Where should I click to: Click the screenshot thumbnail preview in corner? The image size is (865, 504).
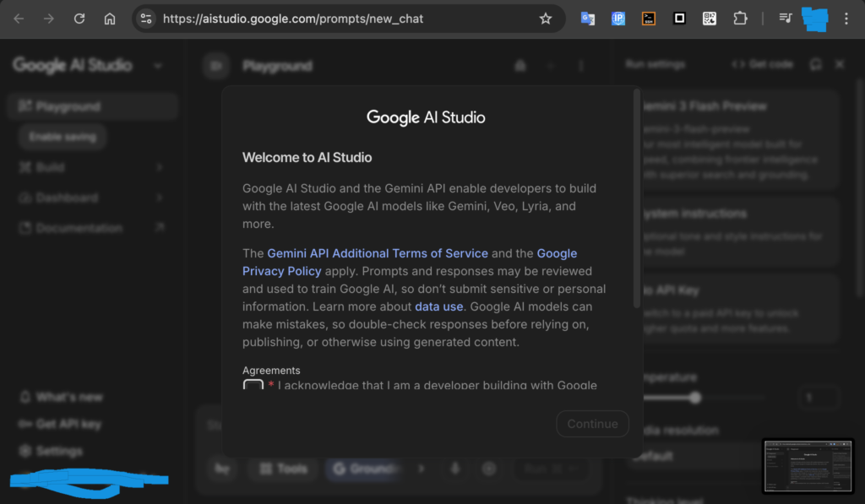(808, 465)
